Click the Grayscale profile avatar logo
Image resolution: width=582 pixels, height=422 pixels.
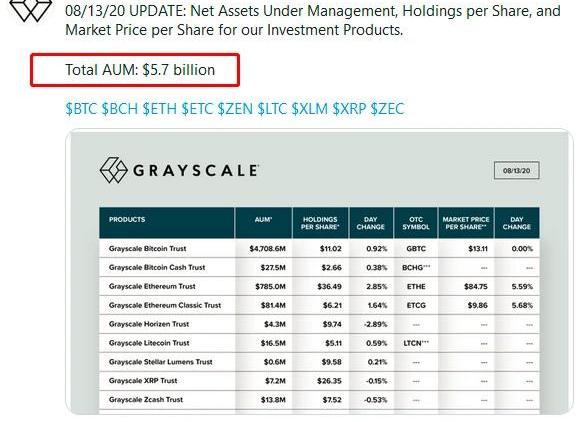coord(30,10)
